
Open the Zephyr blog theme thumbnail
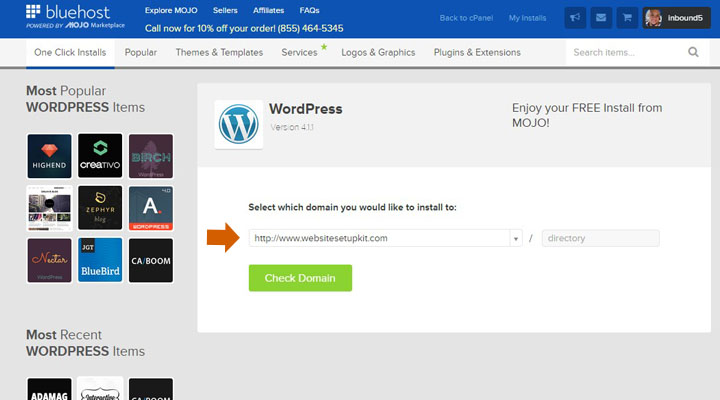tap(100, 208)
